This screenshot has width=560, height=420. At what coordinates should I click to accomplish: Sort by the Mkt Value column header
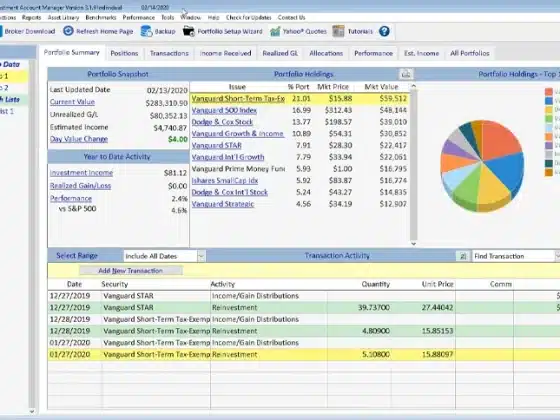381,87
